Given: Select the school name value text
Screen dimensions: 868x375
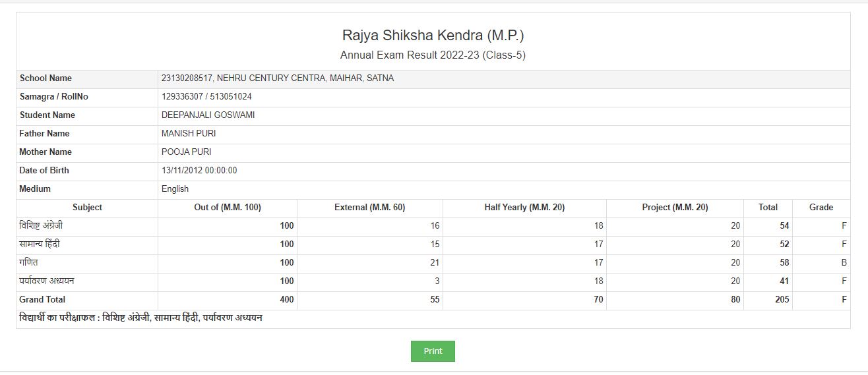Looking at the screenshot, I should pyautogui.click(x=277, y=78).
